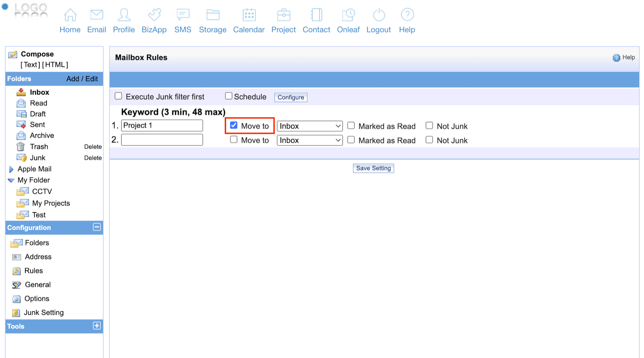The height and width of the screenshot is (358, 644).
Task: Click the Storage folder icon
Action: [213, 15]
